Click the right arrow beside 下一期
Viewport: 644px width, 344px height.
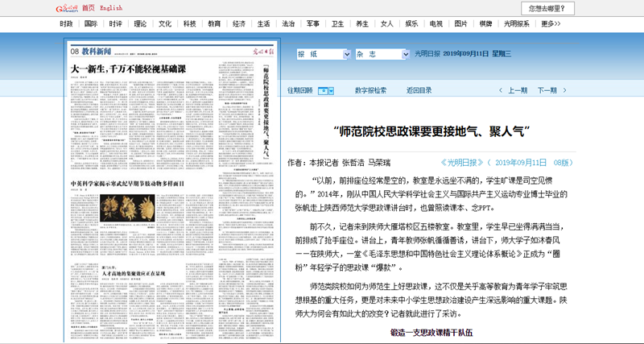coord(563,90)
